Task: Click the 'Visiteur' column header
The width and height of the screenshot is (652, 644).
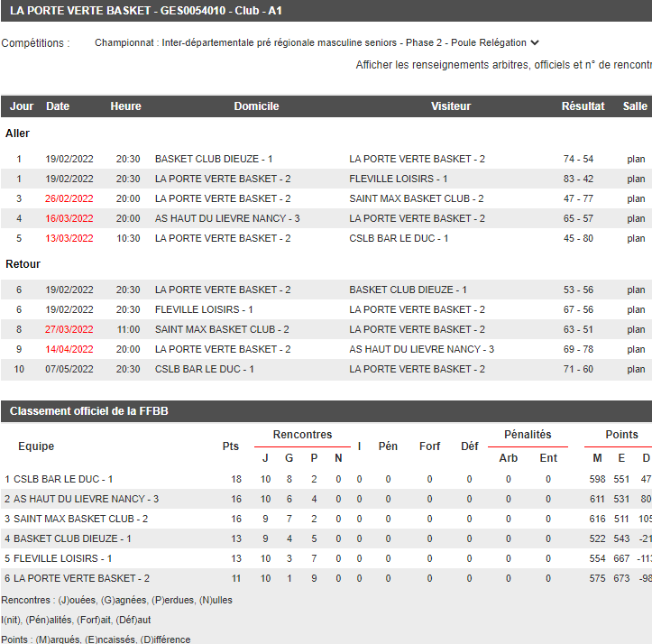Action: click(x=451, y=106)
